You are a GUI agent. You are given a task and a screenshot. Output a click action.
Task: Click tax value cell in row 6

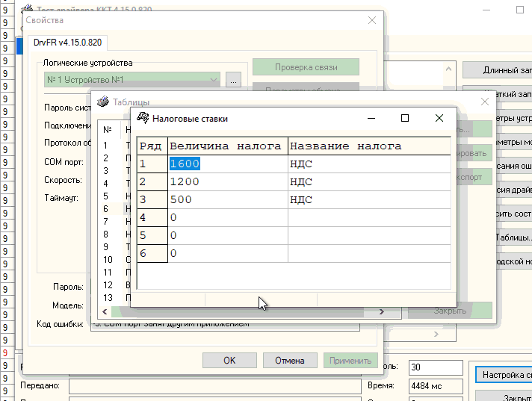tap(228, 254)
